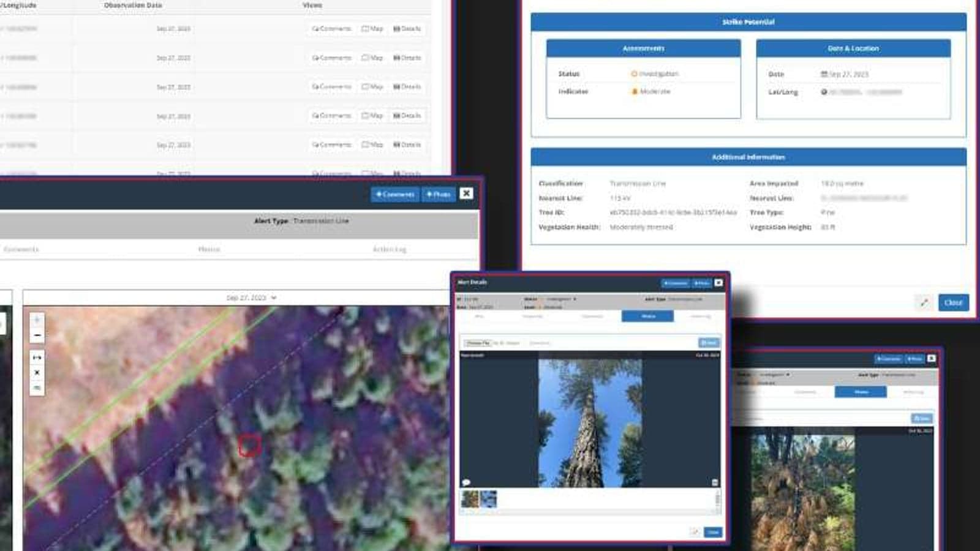
Task: Click the bottom layers tool on the map toolbar
Action: click(37, 388)
